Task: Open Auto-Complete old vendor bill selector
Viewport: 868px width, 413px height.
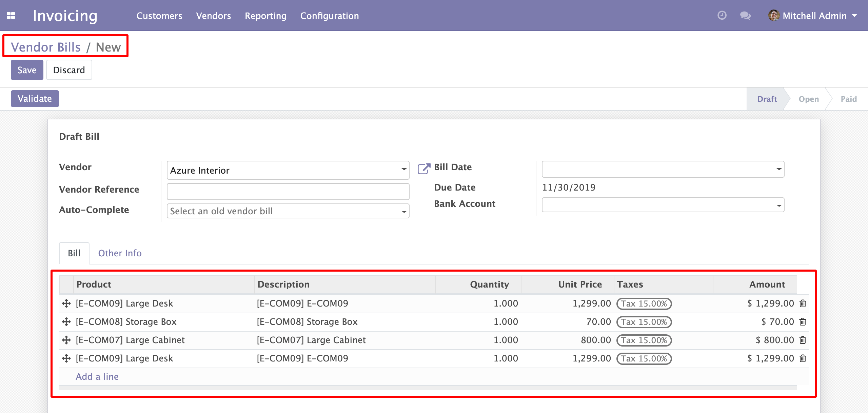Action: pos(288,211)
